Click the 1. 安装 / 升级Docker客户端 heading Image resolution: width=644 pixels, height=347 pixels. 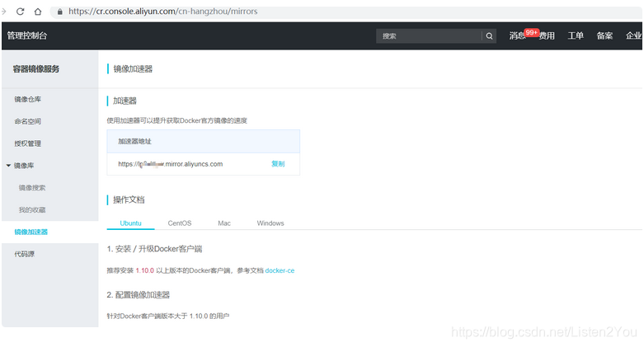[154, 249]
